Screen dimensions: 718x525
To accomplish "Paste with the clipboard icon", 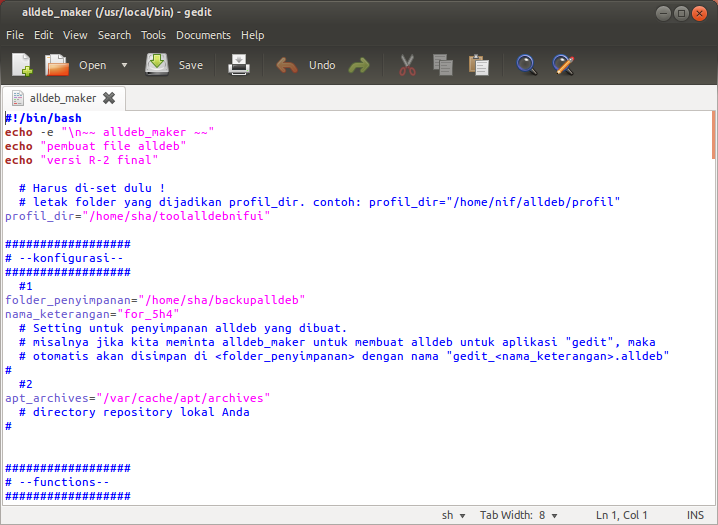I will [479, 65].
